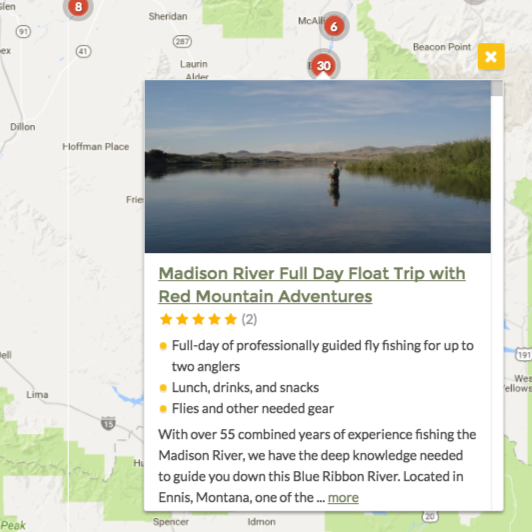The width and height of the screenshot is (532, 532).
Task: Click the popup's vertical scrollbar handle
Action: click(497, 88)
